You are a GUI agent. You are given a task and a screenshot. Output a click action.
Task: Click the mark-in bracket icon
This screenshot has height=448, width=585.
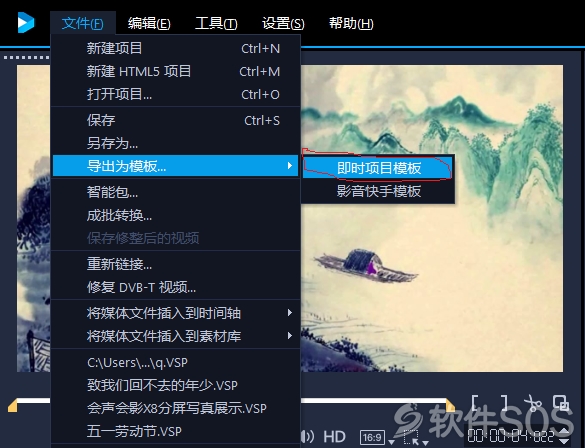475,402
